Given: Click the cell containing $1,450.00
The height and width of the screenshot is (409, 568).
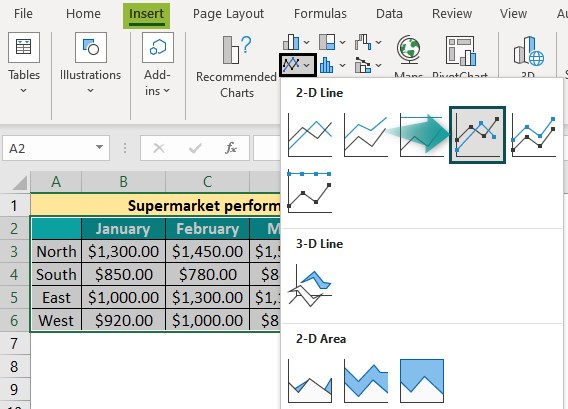Looking at the screenshot, I should tap(208, 251).
